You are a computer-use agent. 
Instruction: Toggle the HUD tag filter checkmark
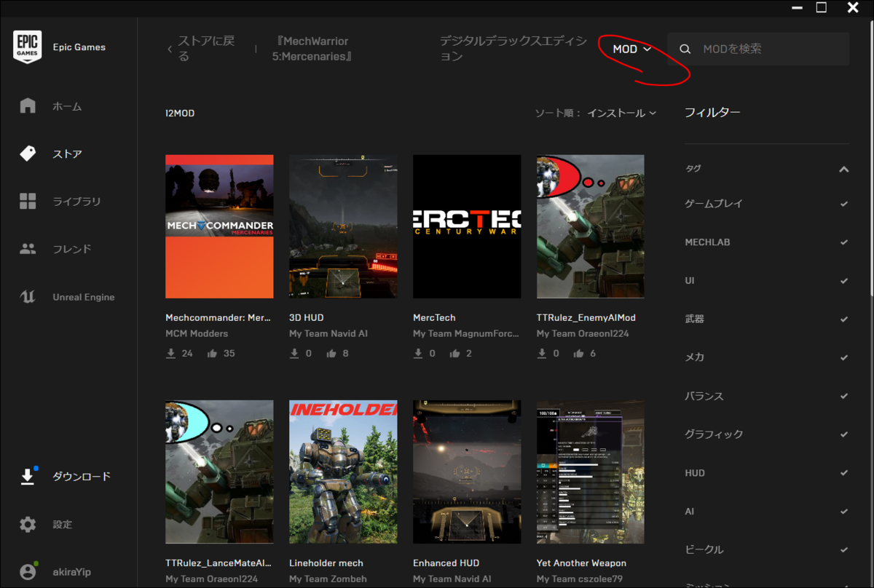click(x=844, y=473)
